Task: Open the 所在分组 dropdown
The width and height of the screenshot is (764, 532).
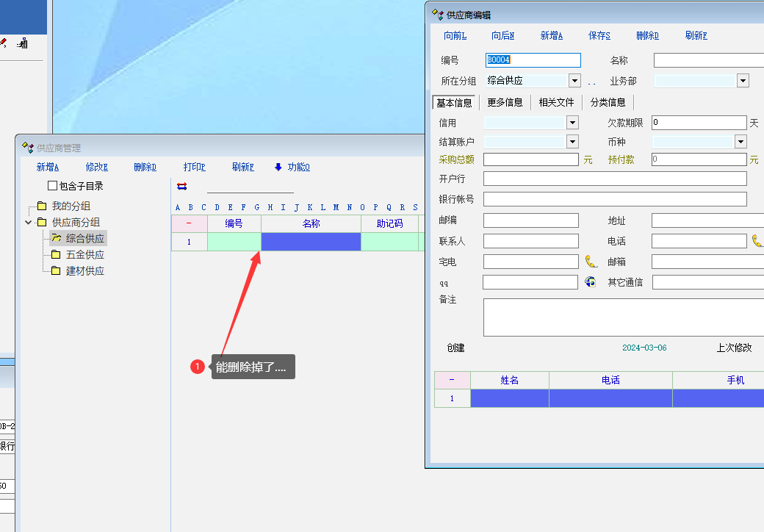Action: pyautogui.click(x=574, y=81)
